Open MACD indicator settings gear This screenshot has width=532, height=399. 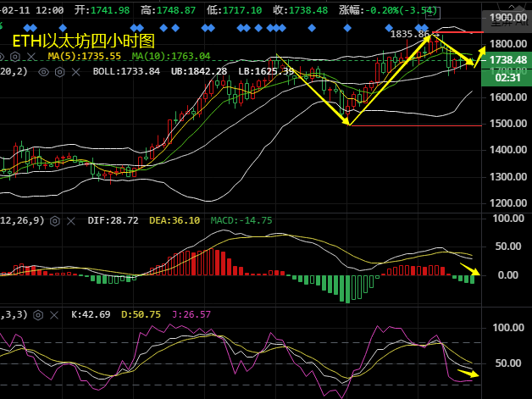click(x=55, y=220)
